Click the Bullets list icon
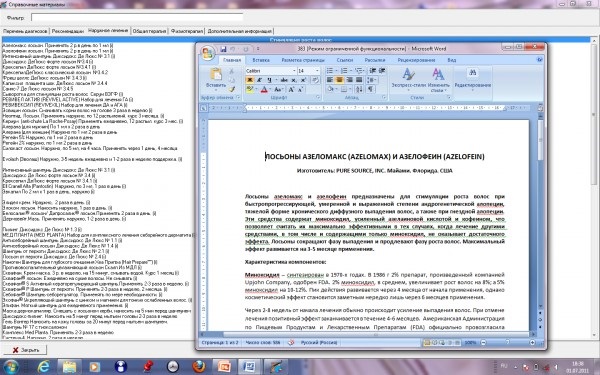Screen dimensions: 600x375 click(x=331, y=71)
